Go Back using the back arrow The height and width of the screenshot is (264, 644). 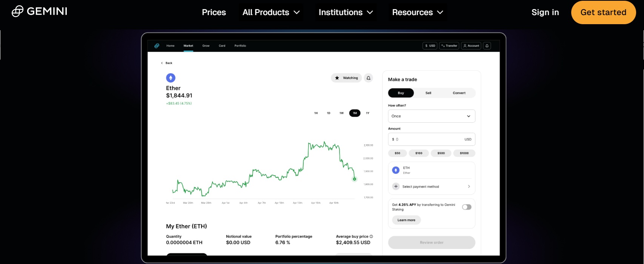pos(167,63)
